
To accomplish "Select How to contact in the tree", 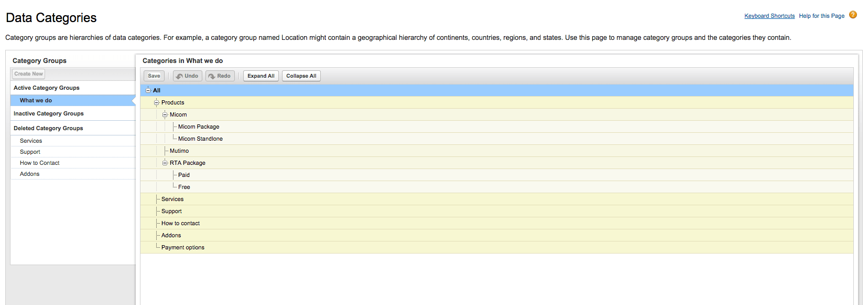I will click(x=180, y=223).
